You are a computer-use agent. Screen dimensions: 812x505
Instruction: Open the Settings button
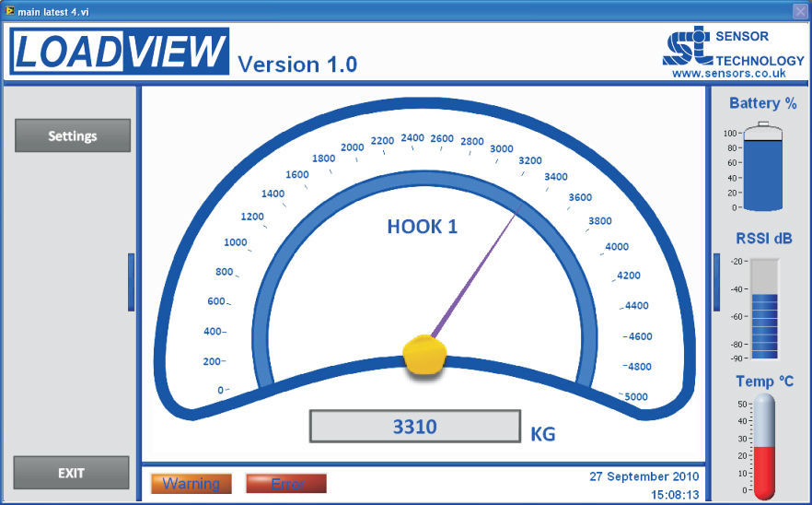coord(73,135)
